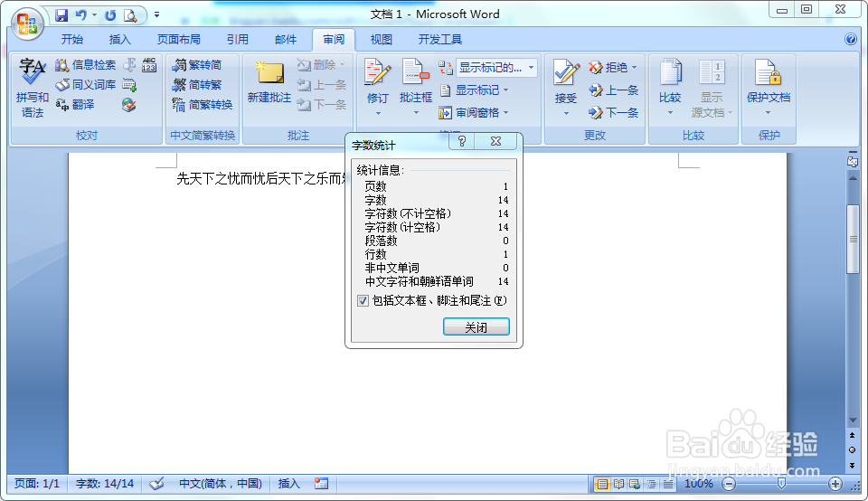The width and height of the screenshot is (868, 501).
Task: Click the 关闭 button in 字数统计 dialog
Action: tap(476, 326)
